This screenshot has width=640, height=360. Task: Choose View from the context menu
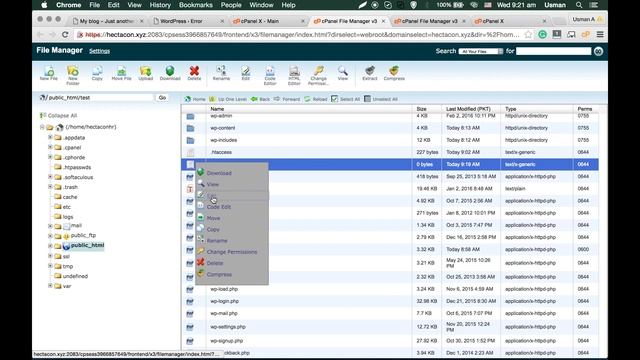point(212,184)
